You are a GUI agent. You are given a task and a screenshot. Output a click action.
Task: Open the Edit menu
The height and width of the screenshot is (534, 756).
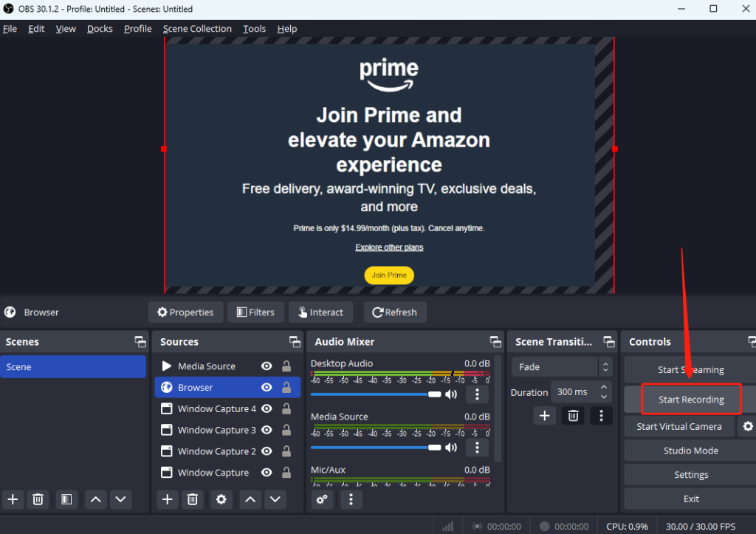(x=36, y=29)
